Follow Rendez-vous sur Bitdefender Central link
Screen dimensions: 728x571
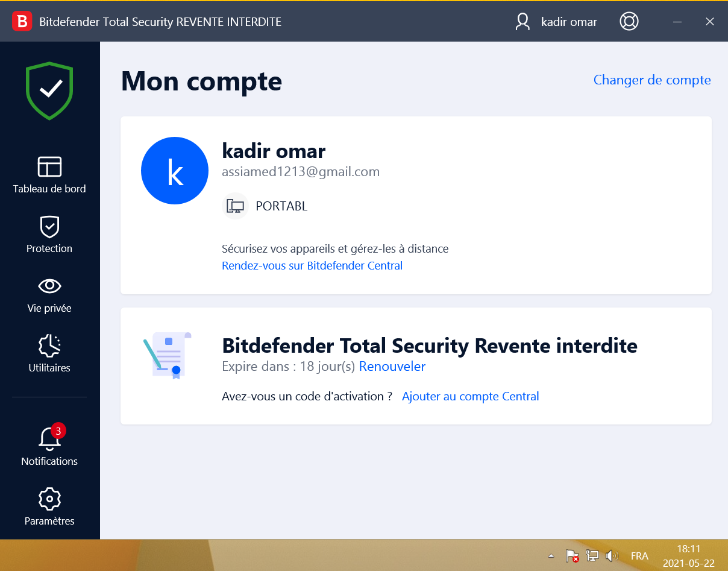coord(312,266)
